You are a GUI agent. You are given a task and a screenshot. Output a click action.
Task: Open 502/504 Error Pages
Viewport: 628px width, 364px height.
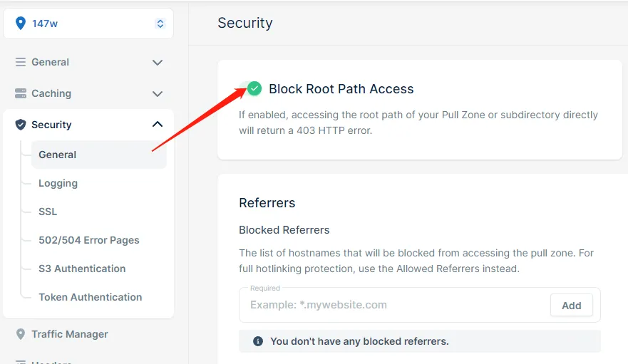pyautogui.click(x=89, y=240)
